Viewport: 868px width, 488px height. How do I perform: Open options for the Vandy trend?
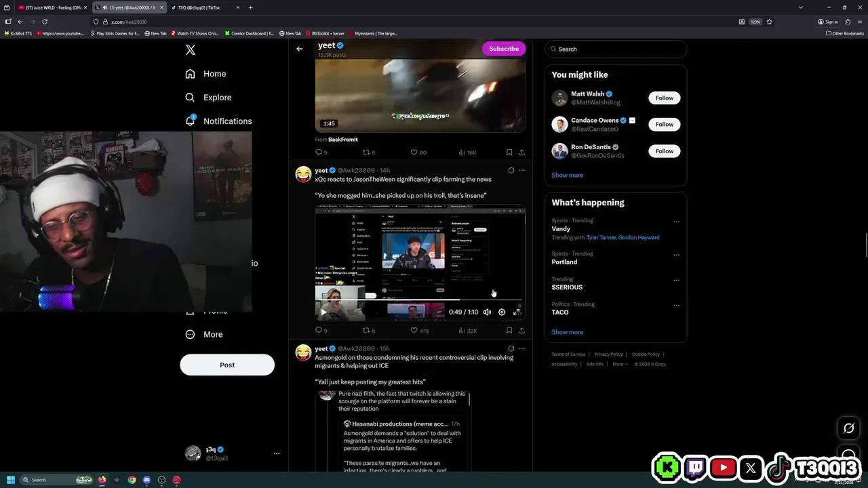pos(676,222)
